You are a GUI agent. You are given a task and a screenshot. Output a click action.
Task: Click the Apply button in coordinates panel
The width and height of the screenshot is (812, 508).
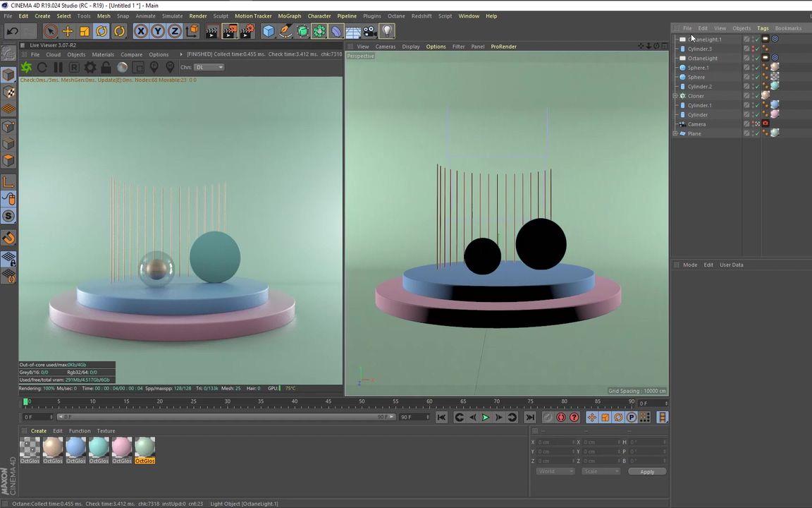[646, 471]
